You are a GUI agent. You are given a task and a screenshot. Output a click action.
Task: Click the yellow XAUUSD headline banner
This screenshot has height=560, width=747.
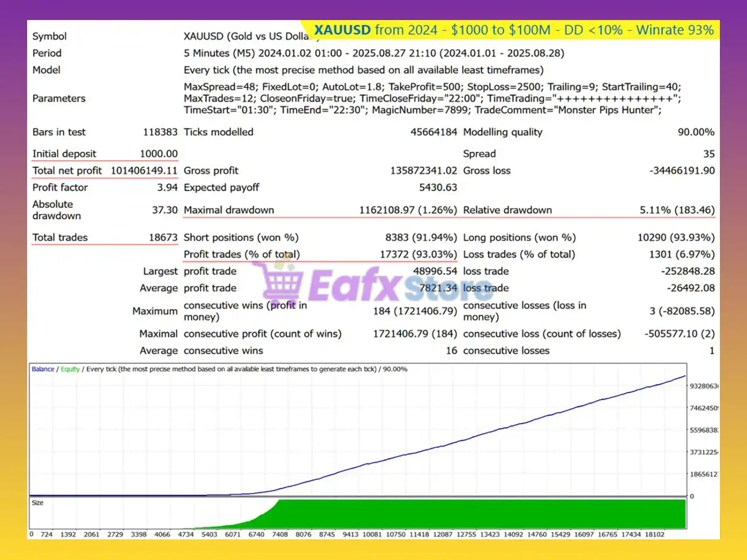tap(514, 30)
